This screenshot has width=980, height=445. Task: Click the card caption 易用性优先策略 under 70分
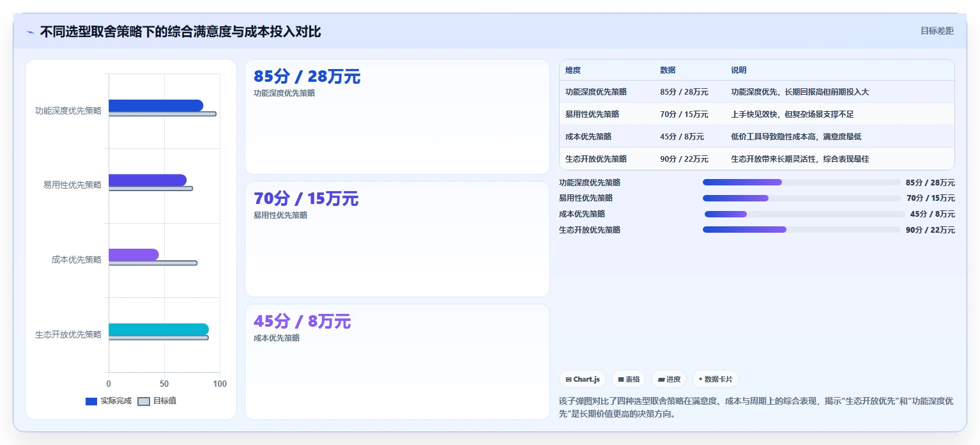pyautogui.click(x=280, y=215)
